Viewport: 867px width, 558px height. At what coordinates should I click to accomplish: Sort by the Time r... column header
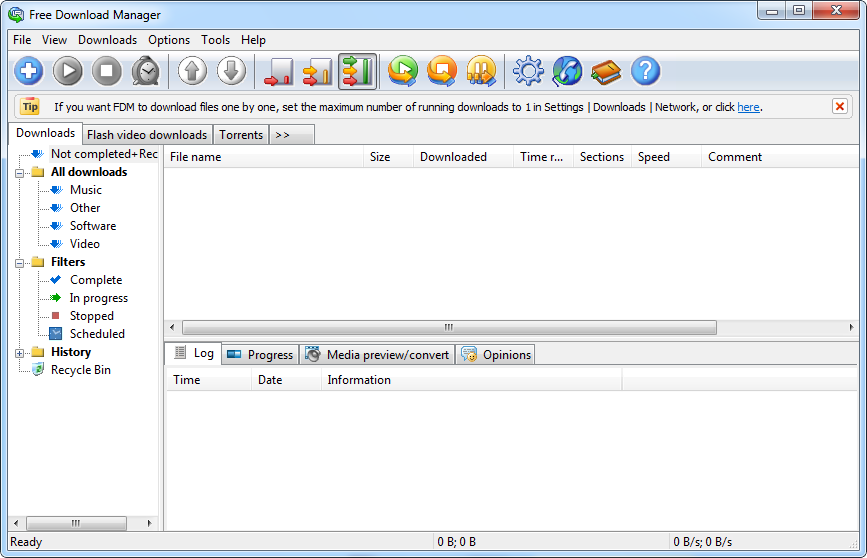coord(544,157)
